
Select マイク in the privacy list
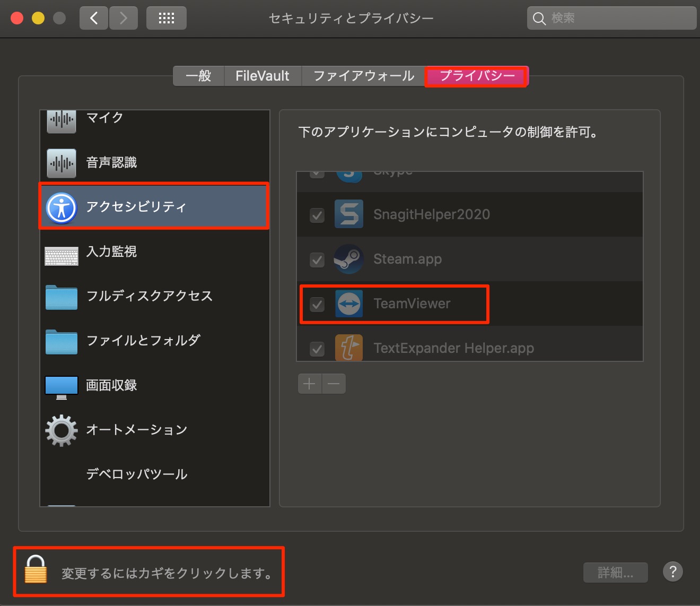coord(155,121)
